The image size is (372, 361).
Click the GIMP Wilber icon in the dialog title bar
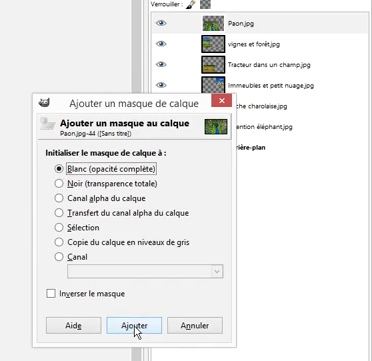click(x=44, y=103)
